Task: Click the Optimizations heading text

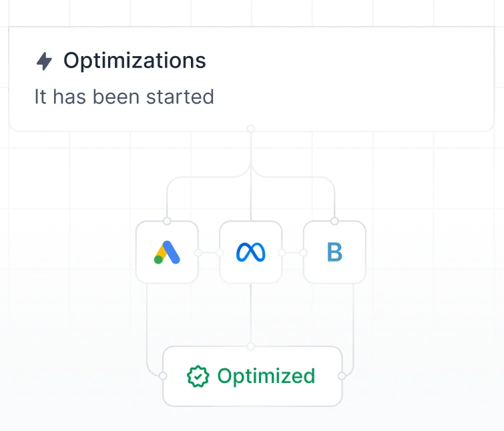Action: tap(135, 60)
